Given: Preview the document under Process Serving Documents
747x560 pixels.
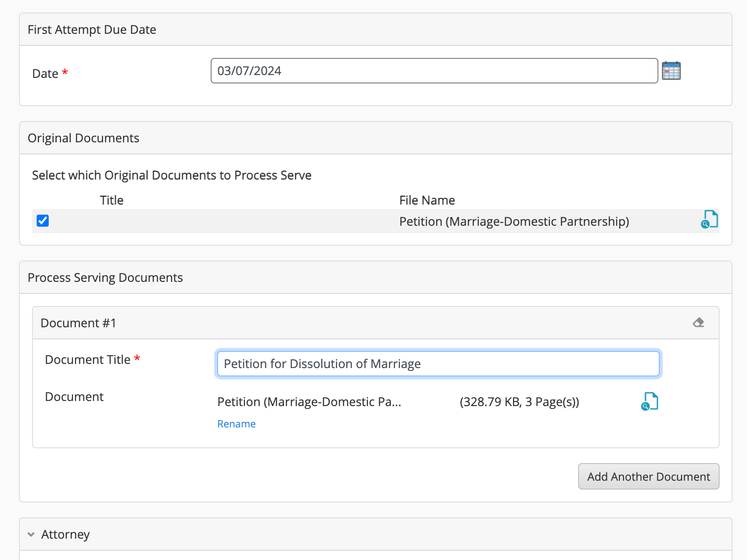Looking at the screenshot, I should tap(650, 402).
